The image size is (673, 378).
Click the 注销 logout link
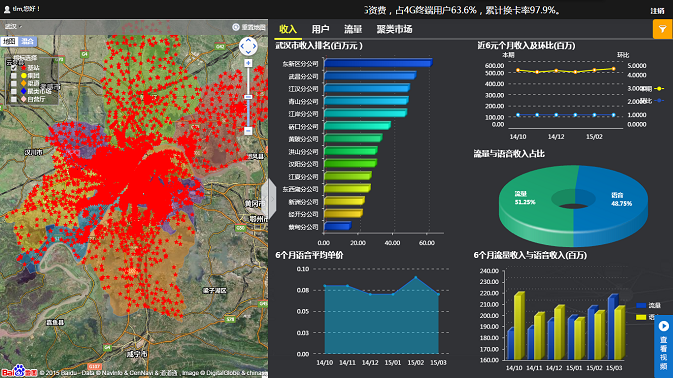pyautogui.click(x=657, y=11)
